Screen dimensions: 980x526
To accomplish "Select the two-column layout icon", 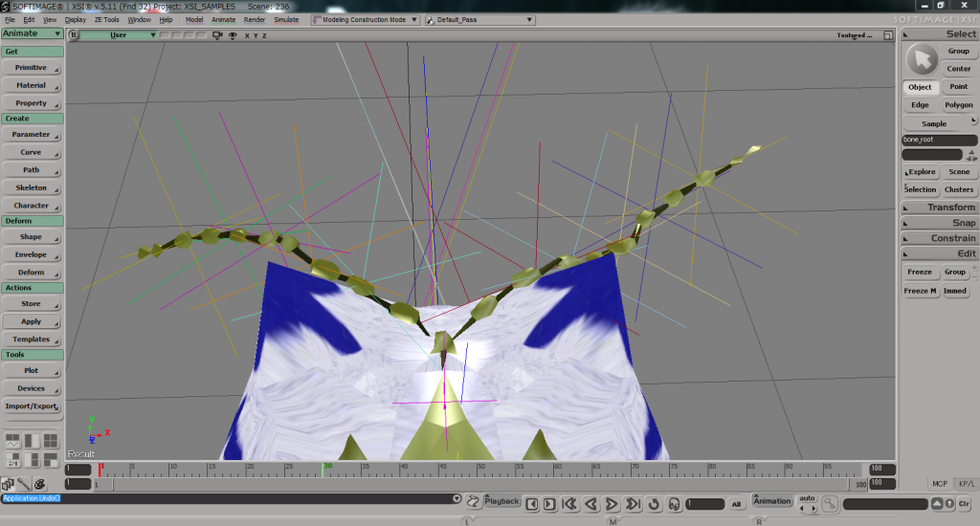I will click(x=32, y=441).
